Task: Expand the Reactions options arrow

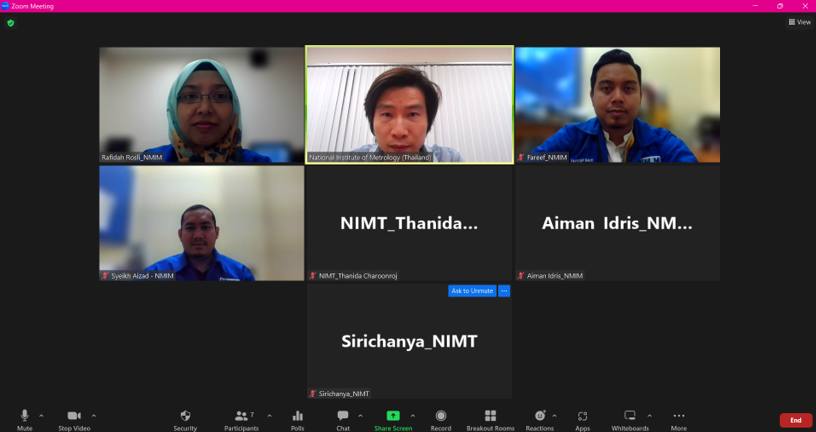Action: point(554,415)
